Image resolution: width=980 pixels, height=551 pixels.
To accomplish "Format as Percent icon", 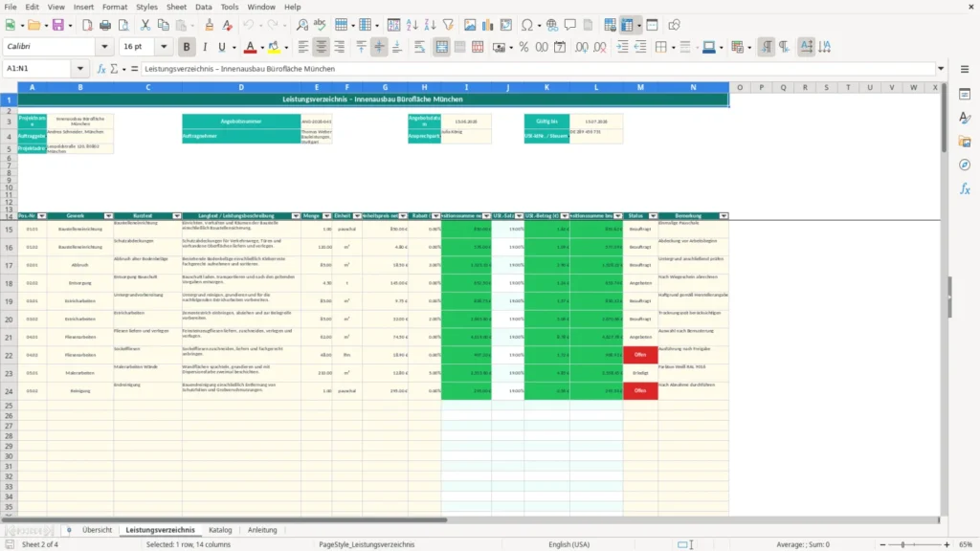I will [x=523, y=47].
